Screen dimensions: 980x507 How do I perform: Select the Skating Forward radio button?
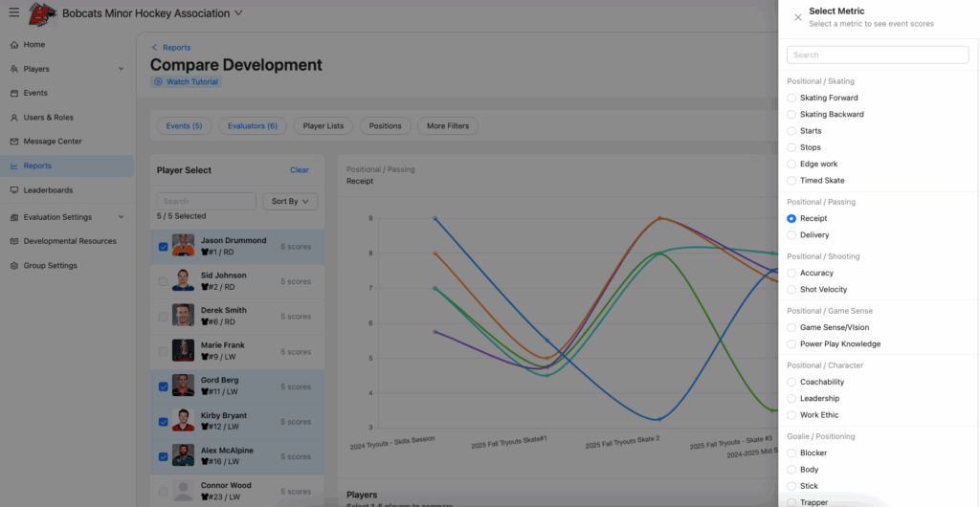[x=791, y=98]
